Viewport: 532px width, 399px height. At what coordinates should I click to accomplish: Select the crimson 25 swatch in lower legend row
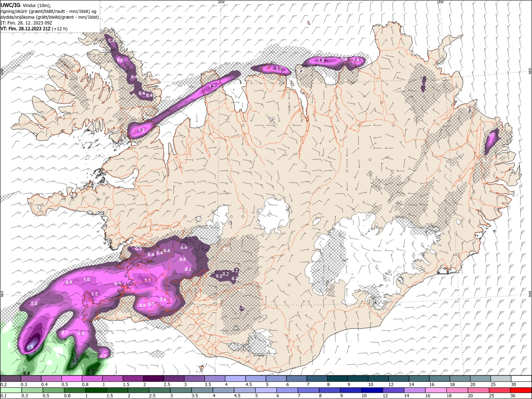[x=500, y=390]
